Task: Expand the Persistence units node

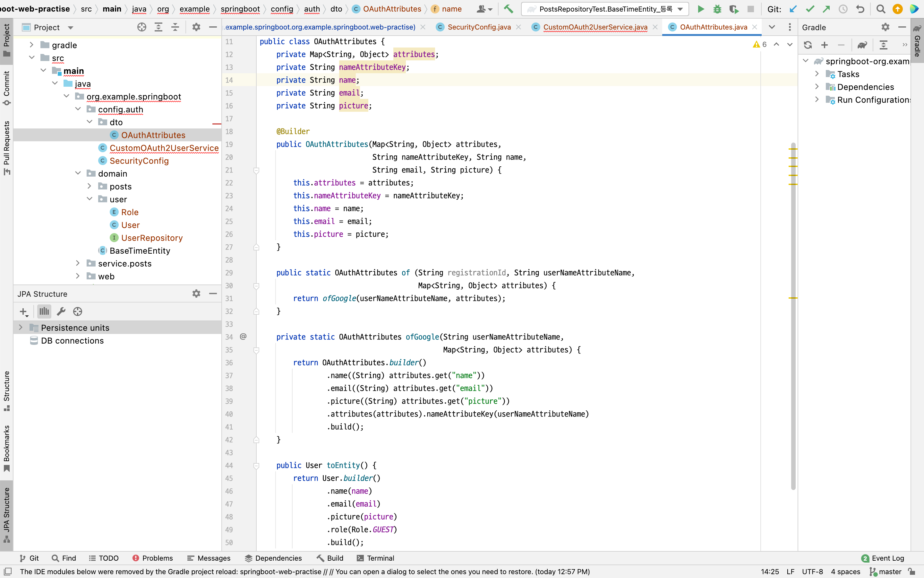Action: (21, 327)
